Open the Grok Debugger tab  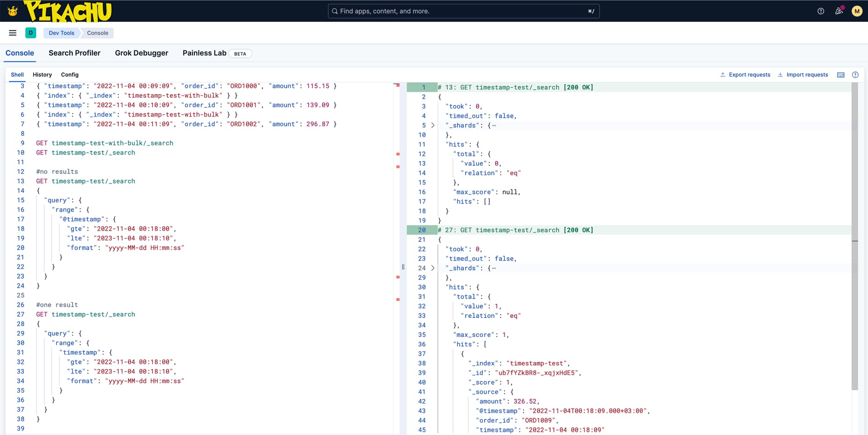[142, 53]
